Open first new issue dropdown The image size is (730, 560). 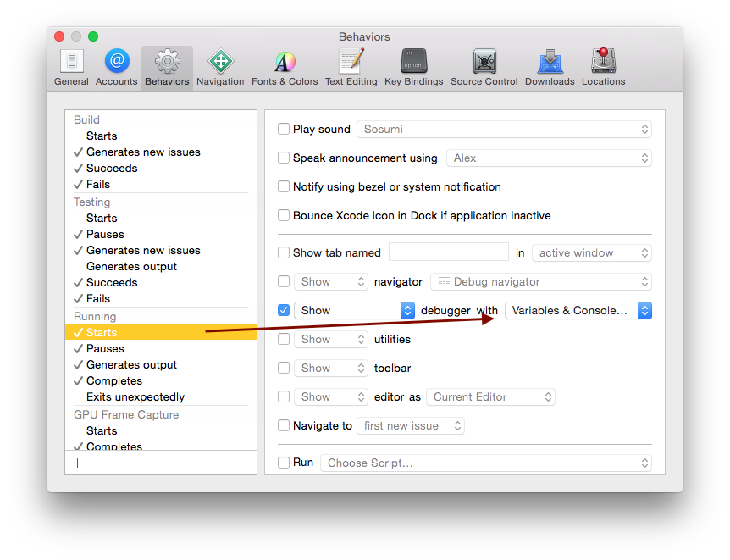(411, 426)
